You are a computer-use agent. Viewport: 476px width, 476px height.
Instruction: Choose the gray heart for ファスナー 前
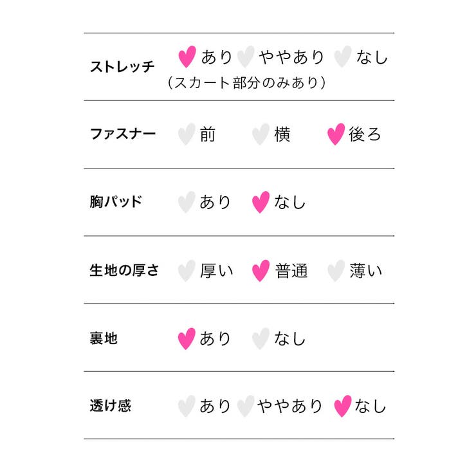click(x=187, y=134)
